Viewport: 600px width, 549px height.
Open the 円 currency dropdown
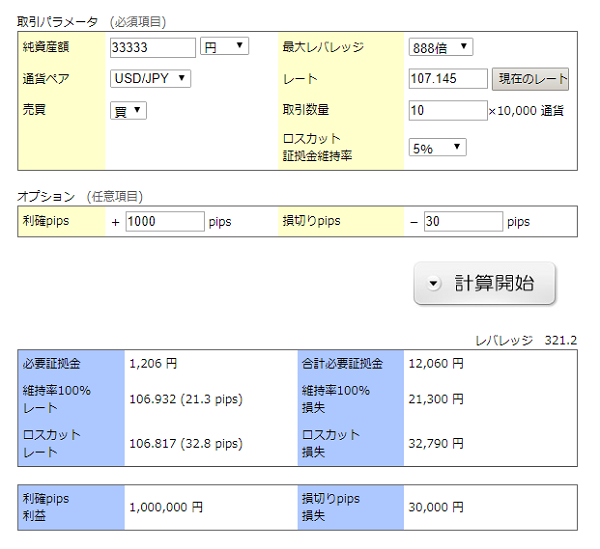pos(225,46)
